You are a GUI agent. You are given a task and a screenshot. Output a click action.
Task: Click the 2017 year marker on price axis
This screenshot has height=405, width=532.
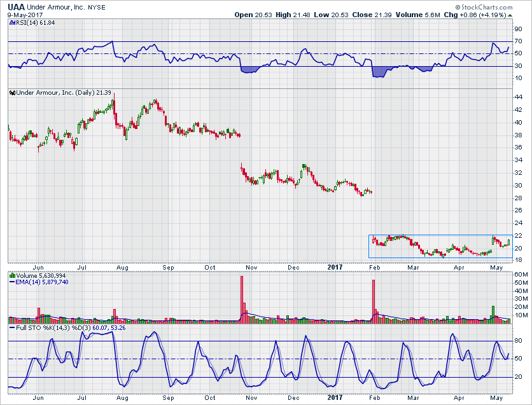336,267
